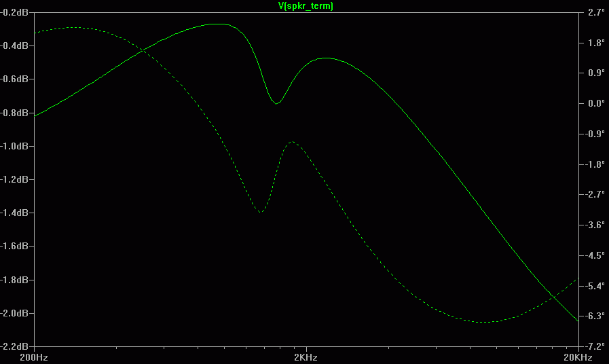Click the V(spkr_term) trace label
The height and width of the screenshot is (364, 609).
pos(306,6)
